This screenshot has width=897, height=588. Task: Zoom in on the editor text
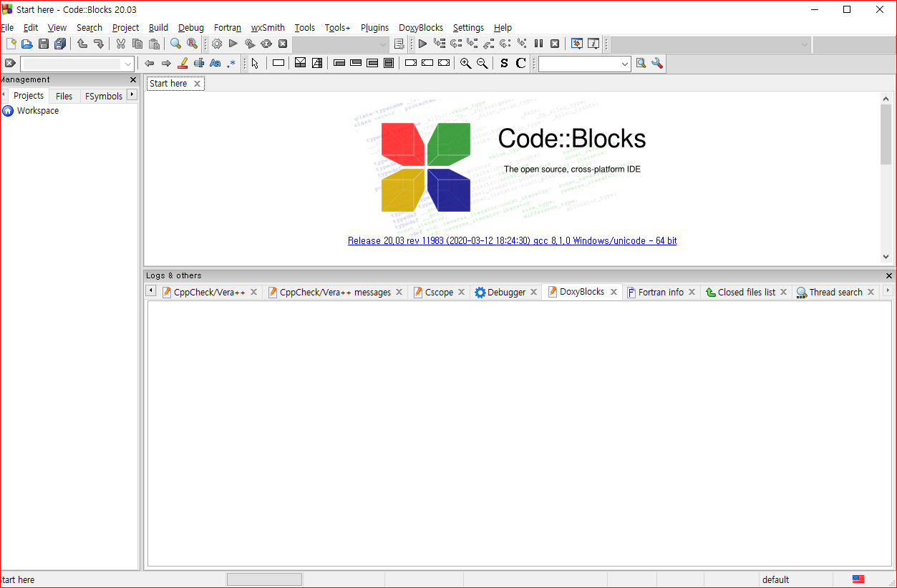pyautogui.click(x=465, y=64)
